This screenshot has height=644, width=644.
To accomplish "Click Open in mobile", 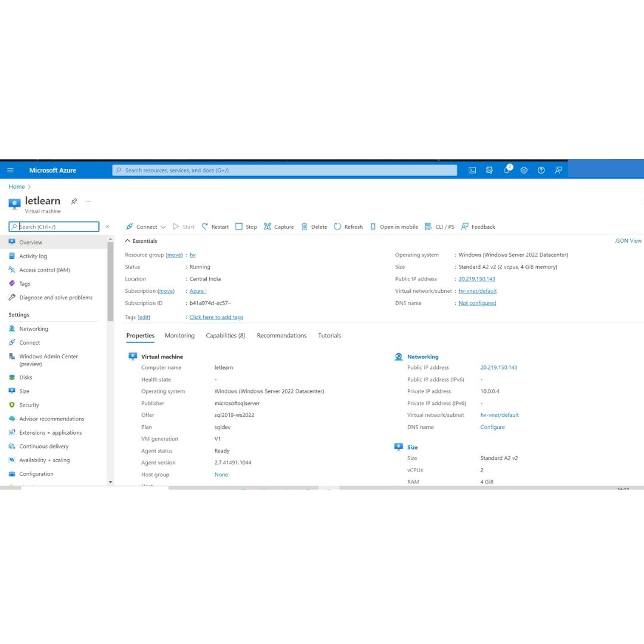I will [x=394, y=227].
